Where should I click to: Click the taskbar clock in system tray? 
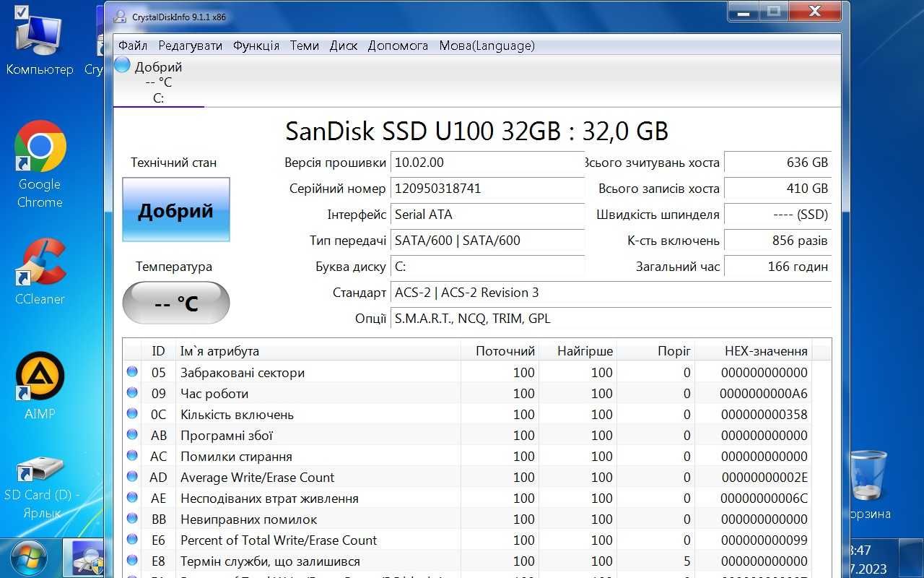pos(870,559)
